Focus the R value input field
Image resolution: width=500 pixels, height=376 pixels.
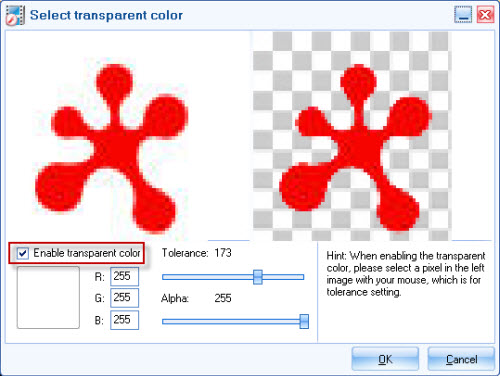click(124, 276)
